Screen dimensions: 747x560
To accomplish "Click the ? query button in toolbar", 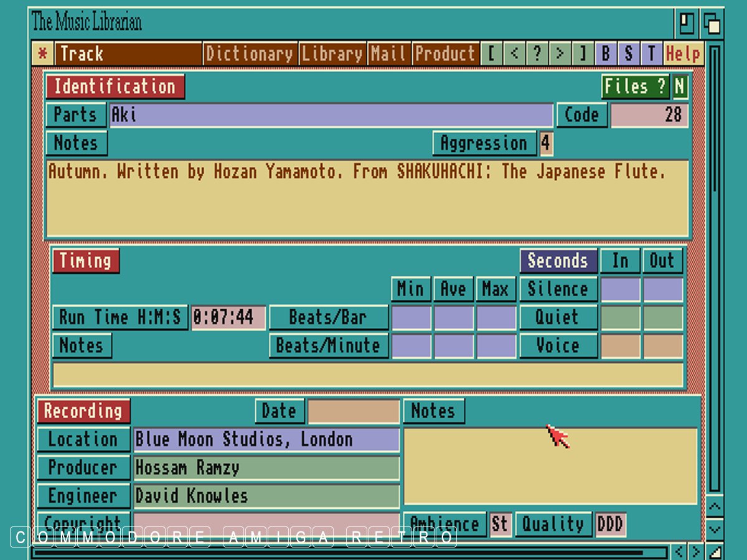I will point(537,54).
